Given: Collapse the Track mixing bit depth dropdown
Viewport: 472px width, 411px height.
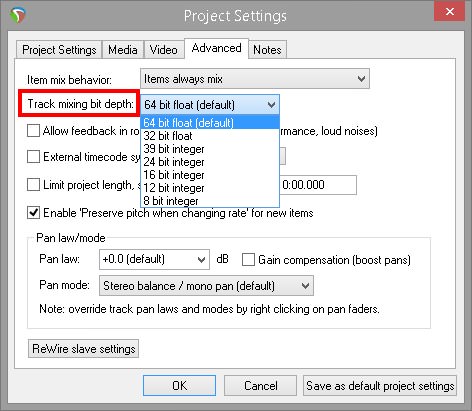Looking at the screenshot, I should (210, 105).
